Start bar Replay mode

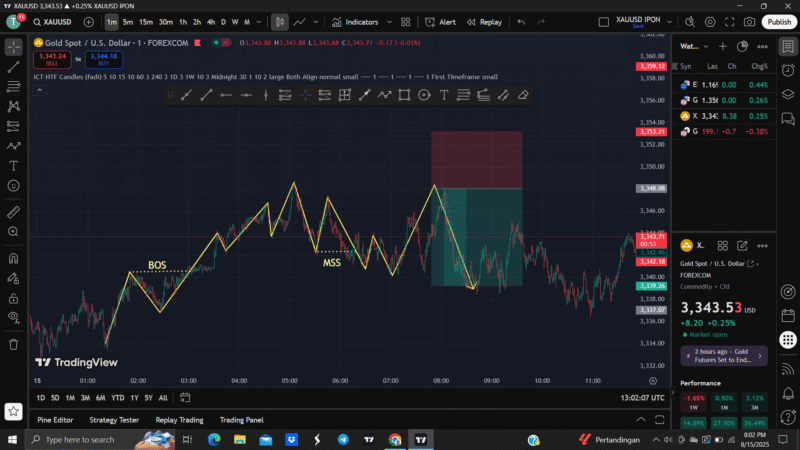484,21
